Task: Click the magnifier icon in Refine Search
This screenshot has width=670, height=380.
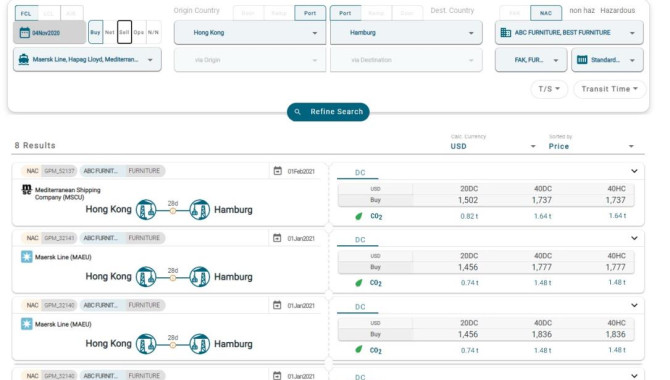Action: coord(298,112)
